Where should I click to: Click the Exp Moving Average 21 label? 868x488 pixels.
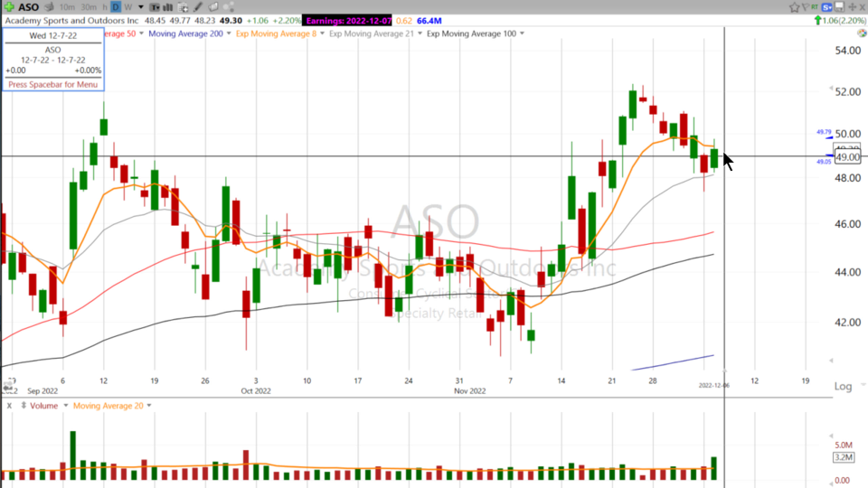pyautogui.click(x=372, y=33)
